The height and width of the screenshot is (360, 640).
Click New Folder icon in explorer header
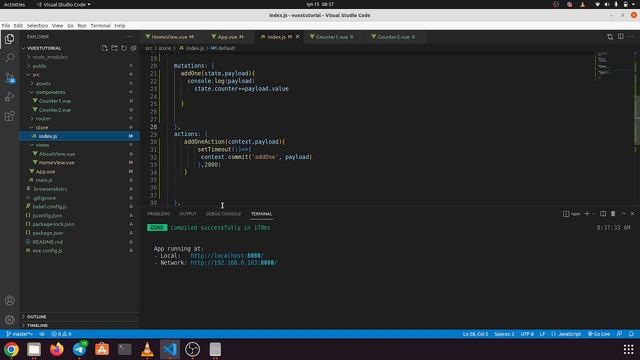pyautogui.click(x=114, y=48)
